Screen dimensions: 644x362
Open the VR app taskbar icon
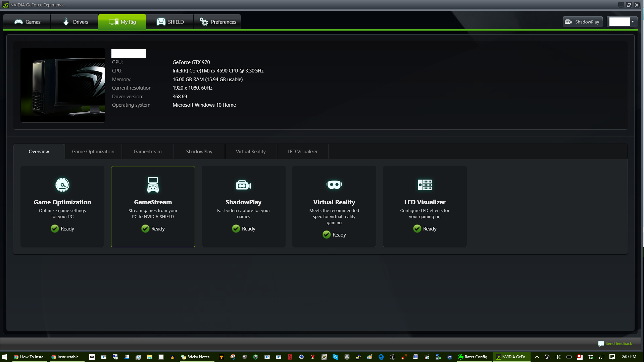(450, 357)
